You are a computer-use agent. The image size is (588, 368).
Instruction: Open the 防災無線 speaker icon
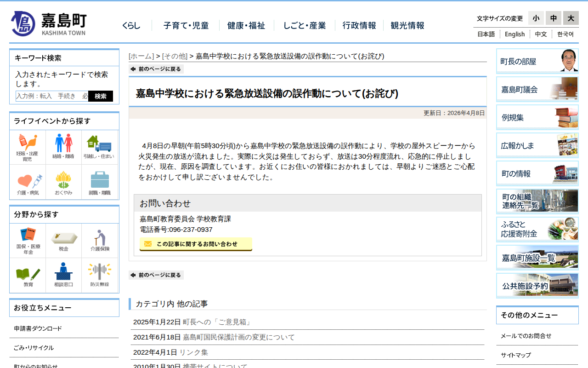coord(99,275)
